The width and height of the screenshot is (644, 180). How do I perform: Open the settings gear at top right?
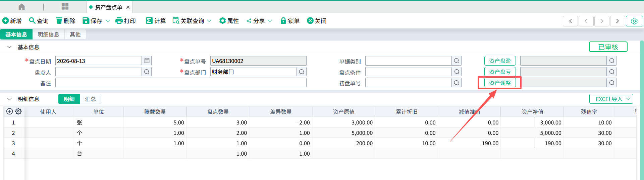pyautogui.click(x=634, y=21)
